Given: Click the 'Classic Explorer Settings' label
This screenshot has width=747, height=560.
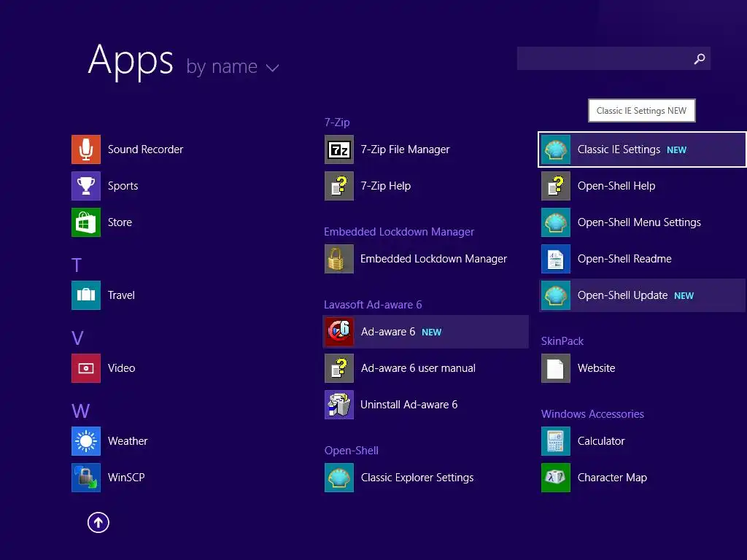Looking at the screenshot, I should click(x=417, y=478).
